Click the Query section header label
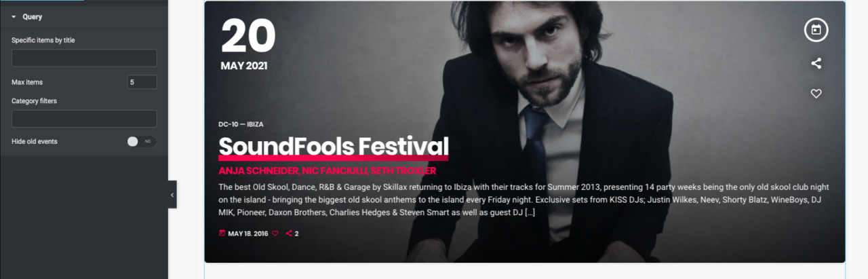Viewport: 868px width, 279px height. 33,16
